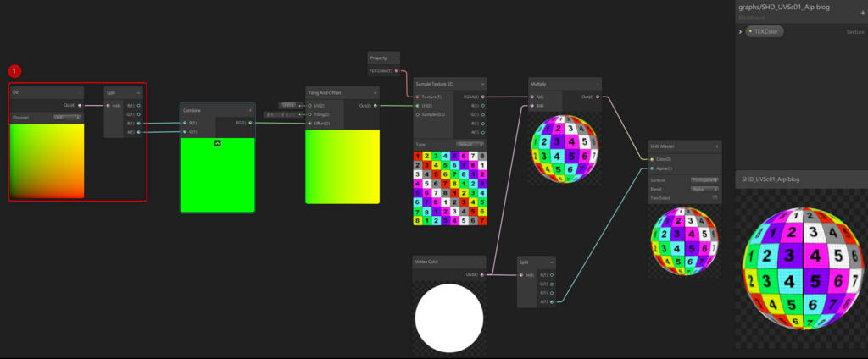
Task: Open the Channel UV0 dropdown on UV node
Action: (x=68, y=118)
